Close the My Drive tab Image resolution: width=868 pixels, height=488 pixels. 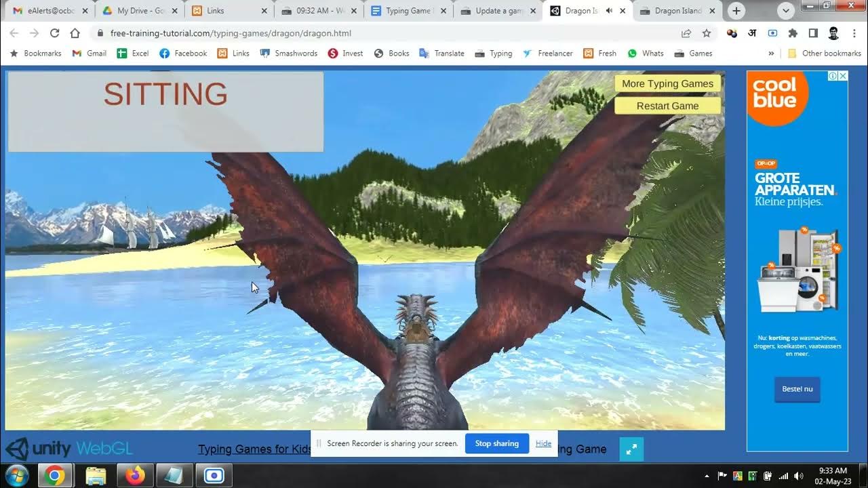(x=175, y=11)
